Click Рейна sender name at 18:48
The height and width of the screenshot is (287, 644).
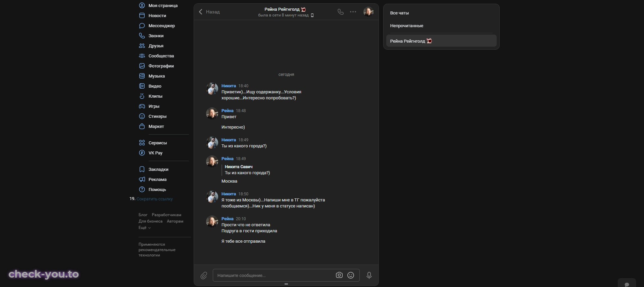(228, 111)
